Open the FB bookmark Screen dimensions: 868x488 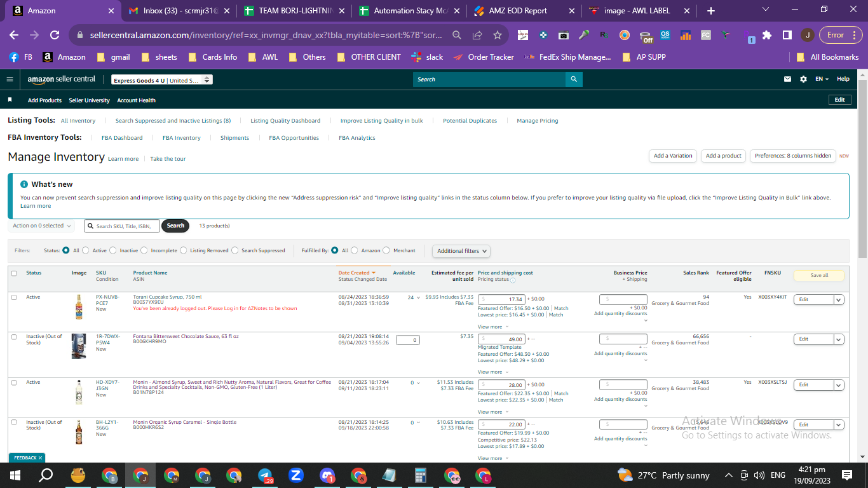coord(20,57)
